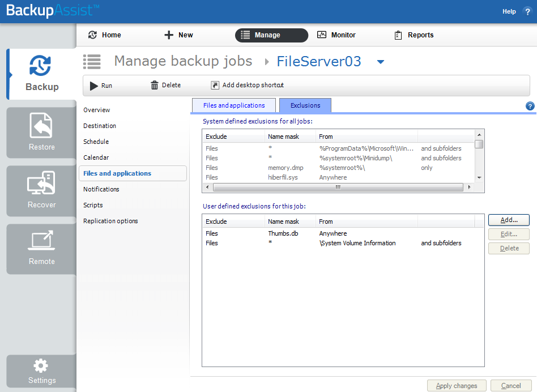
Task: Select the Thumbs.db exclusion row
Action: 343,233
